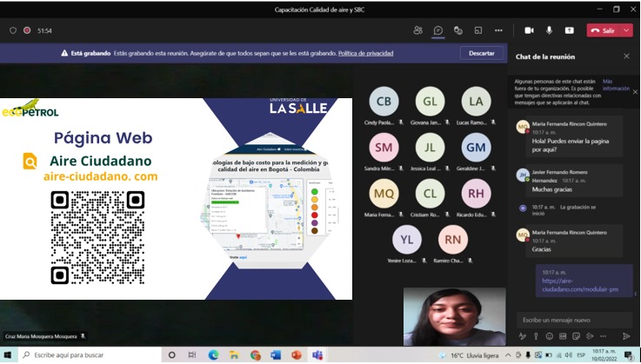Open Microsoft Teams taskbar icon
Viewport: 641px width, 364px height.
click(317, 355)
